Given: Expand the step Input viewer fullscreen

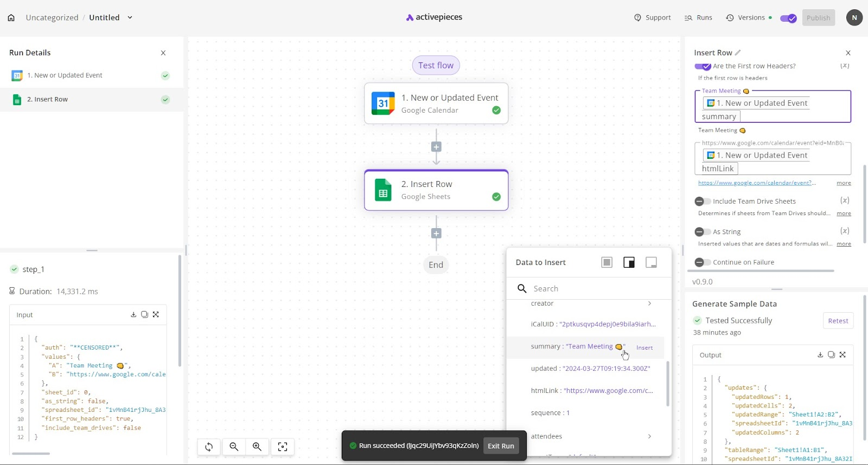Looking at the screenshot, I should point(156,314).
